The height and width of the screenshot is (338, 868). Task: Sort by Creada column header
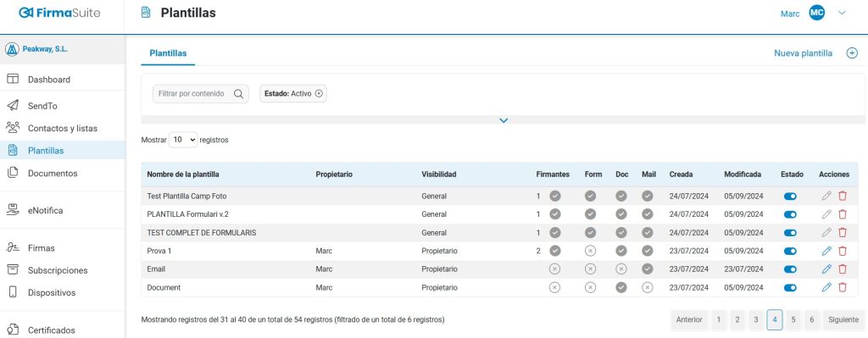681,175
